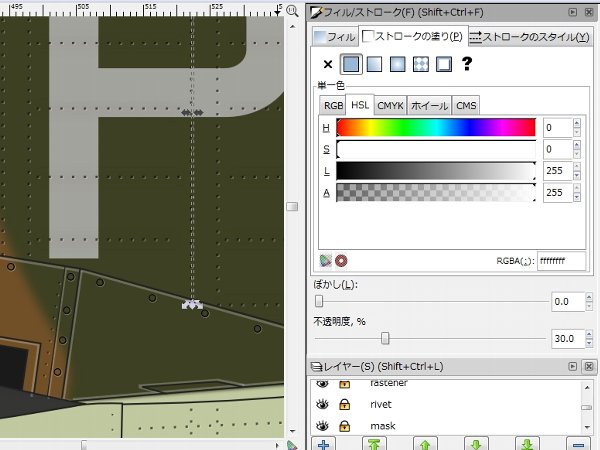Select the no paint X icon
This screenshot has width=600, height=450.
click(328, 65)
